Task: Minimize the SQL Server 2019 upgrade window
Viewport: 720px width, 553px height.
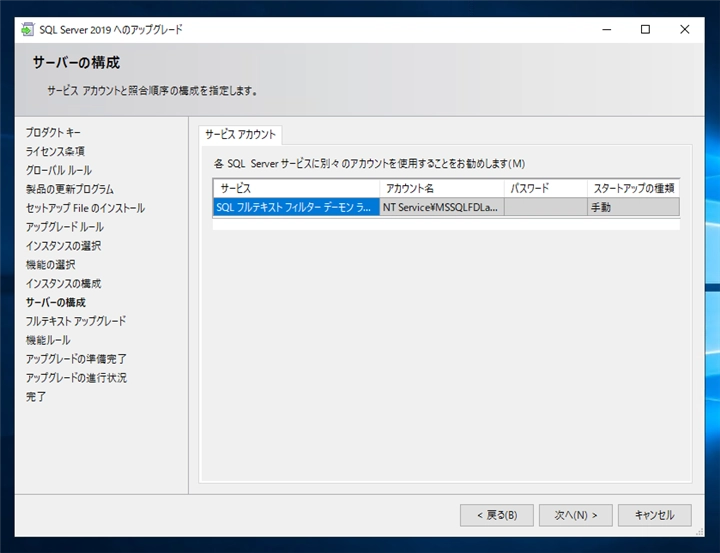Action: tap(607, 29)
